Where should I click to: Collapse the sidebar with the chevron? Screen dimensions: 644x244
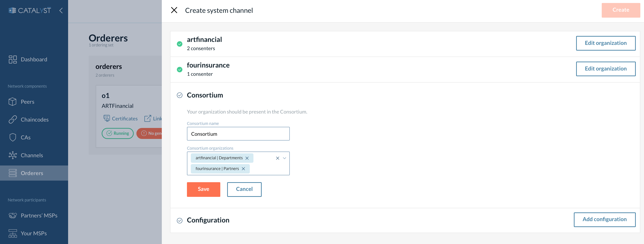[61, 11]
